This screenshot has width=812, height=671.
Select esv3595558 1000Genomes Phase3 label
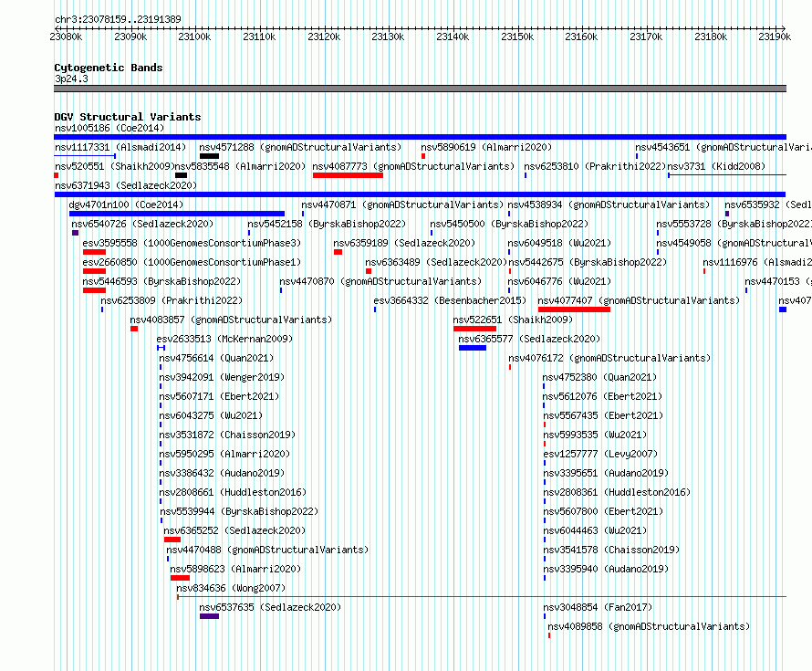coord(192,243)
